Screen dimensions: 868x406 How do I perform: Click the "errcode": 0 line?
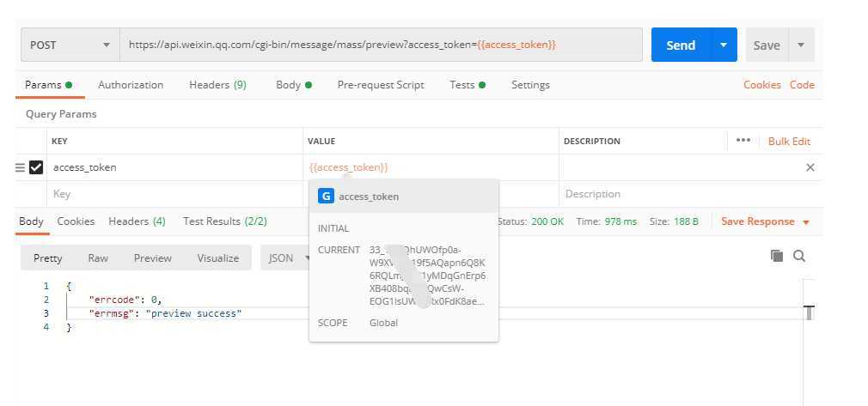(125, 300)
